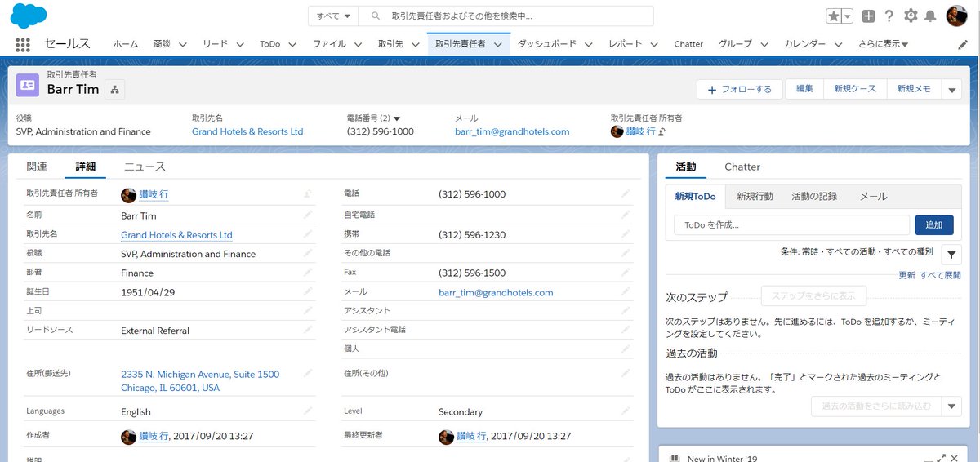Click the navigation edit pencil icon
The image size is (980, 462).
point(962,44)
